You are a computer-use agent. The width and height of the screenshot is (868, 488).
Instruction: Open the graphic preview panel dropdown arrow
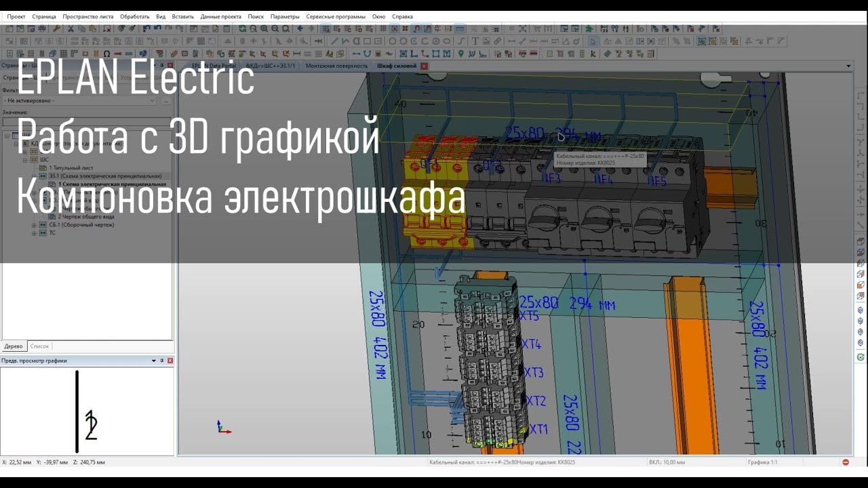[154, 361]
